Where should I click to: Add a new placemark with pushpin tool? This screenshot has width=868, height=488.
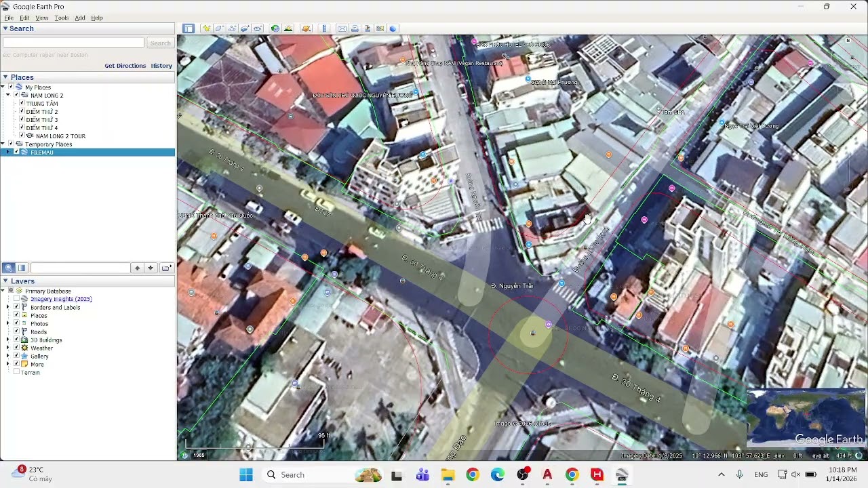pyautogui.click(x=207, y=28)
